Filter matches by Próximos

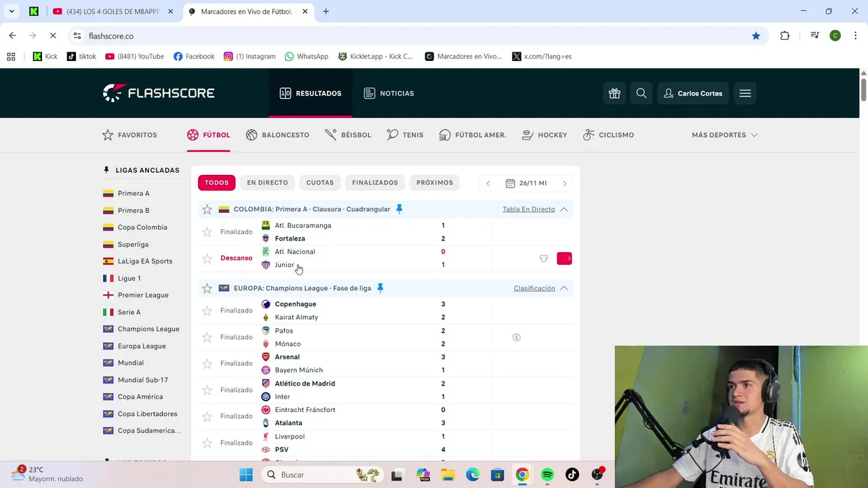click(435, 183)
